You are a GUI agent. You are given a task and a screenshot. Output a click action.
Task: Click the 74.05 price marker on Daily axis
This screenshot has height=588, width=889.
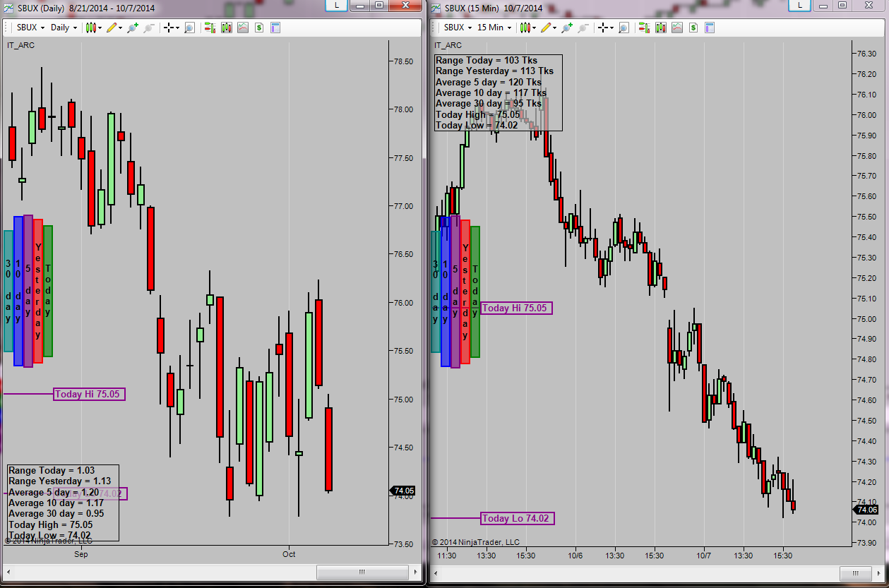coord(403,491)
